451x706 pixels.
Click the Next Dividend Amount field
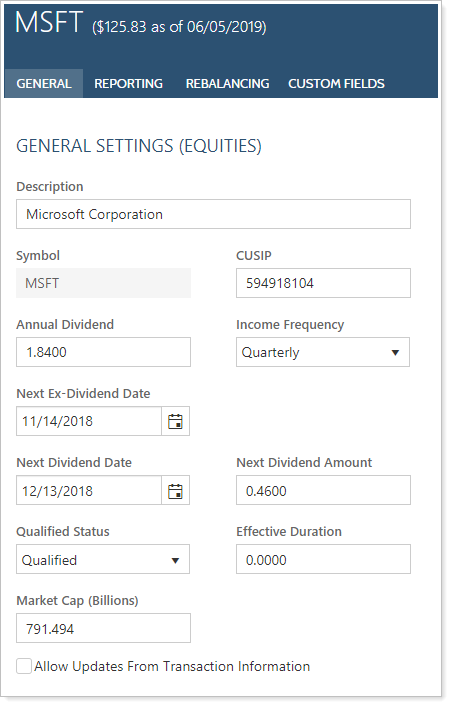(323, 490)
